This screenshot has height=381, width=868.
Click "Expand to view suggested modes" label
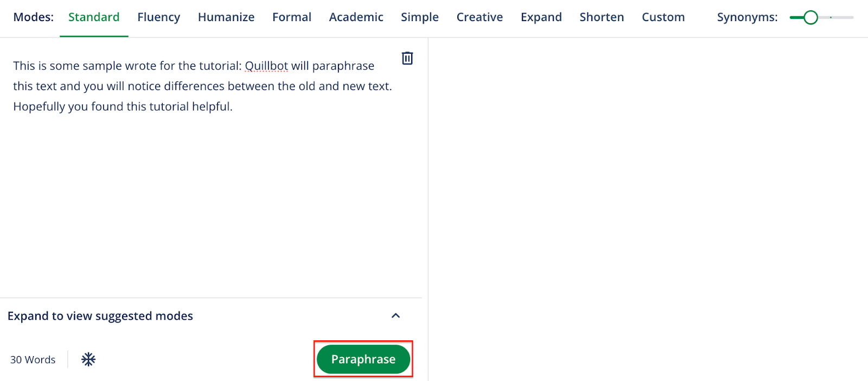[x=100, y=316]
